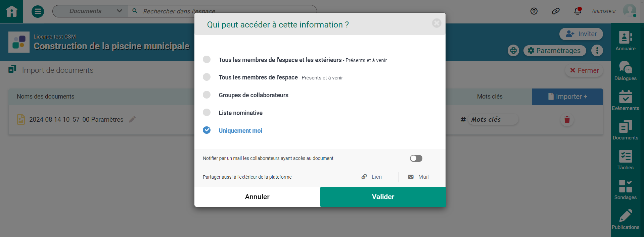644x237 pixels.
Task: Enable the mail notification toggle for collaborators
Action: (x=416, y=158)
